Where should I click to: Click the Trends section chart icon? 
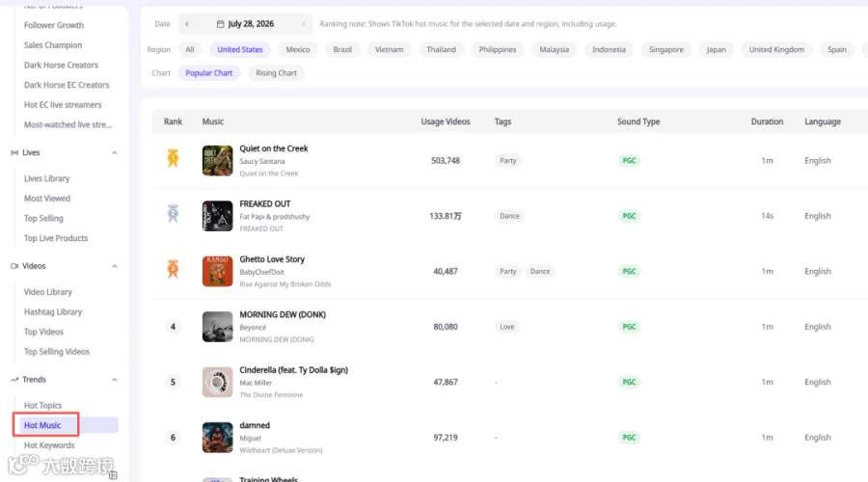pos(14,380)
